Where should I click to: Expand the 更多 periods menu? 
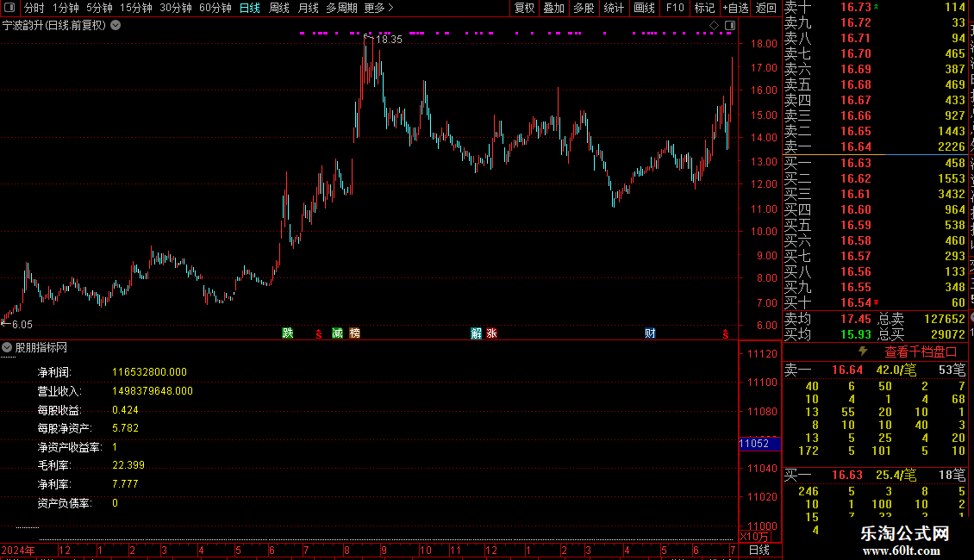379,8
